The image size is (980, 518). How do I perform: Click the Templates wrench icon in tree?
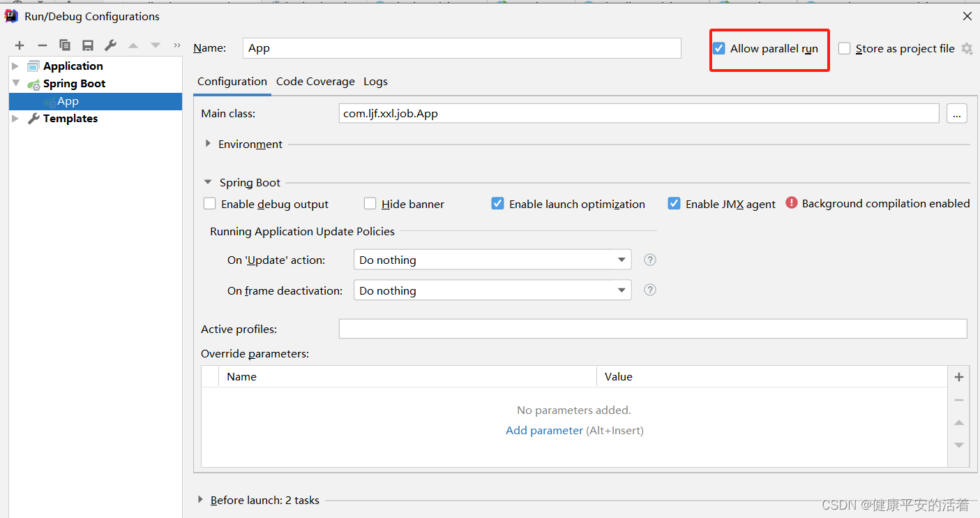(33, 119)
